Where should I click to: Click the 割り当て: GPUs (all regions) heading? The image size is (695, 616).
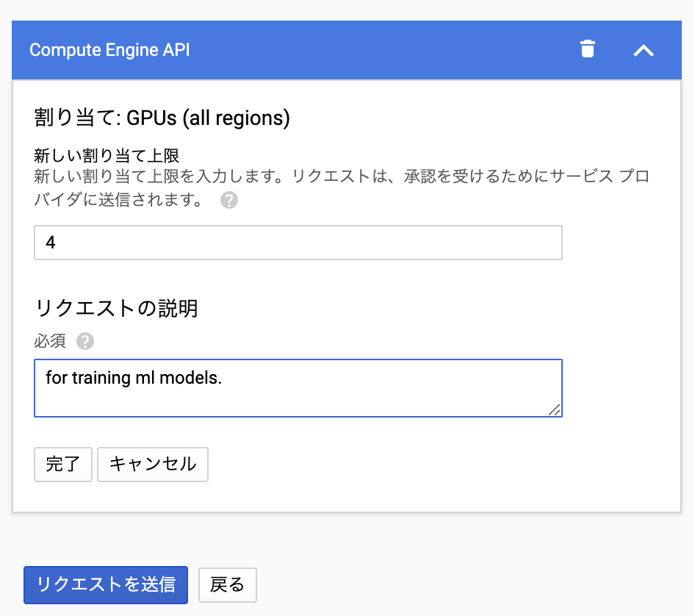[162, 118]
